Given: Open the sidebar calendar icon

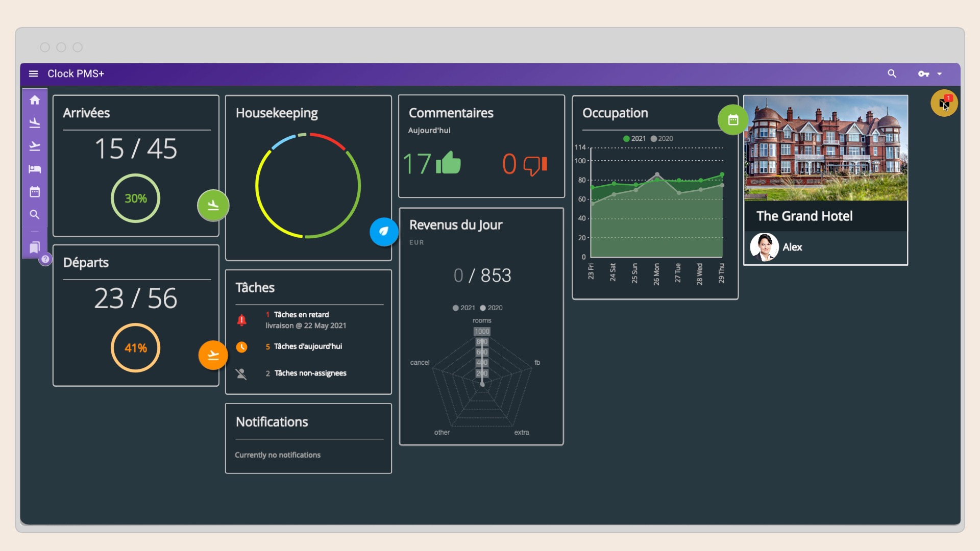Looking at the screenshot, I should click(35, 192).
